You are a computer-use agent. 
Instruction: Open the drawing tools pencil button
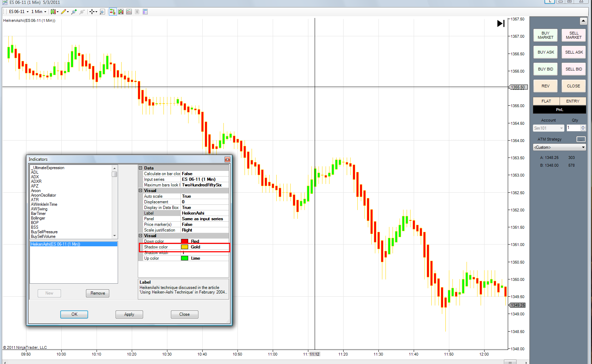pyautogui.click(x=64, y=12)
